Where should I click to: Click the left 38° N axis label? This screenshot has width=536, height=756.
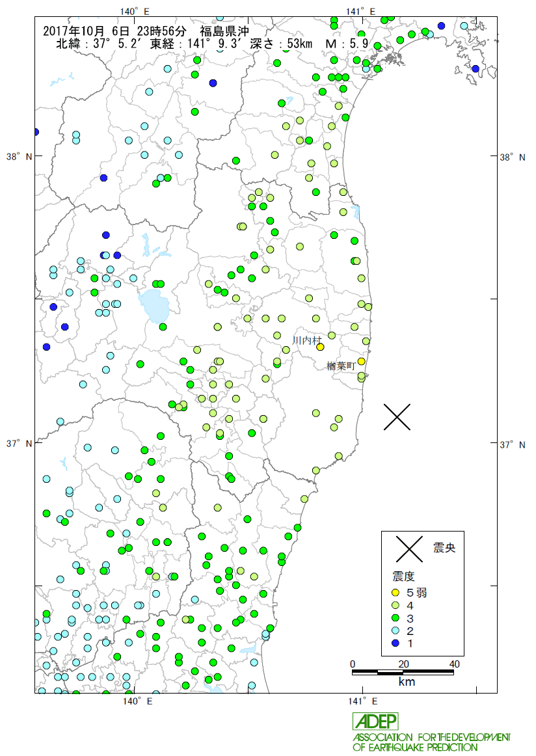point(20,157)
